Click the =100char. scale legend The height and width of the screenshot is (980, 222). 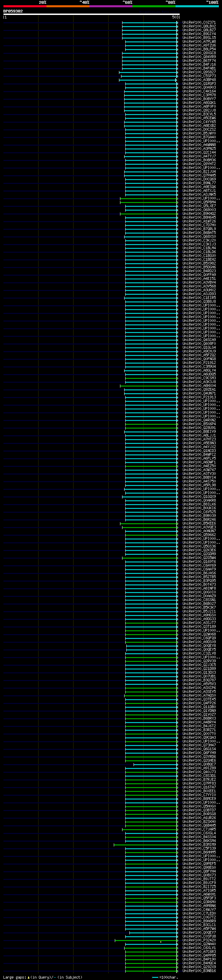165,977
